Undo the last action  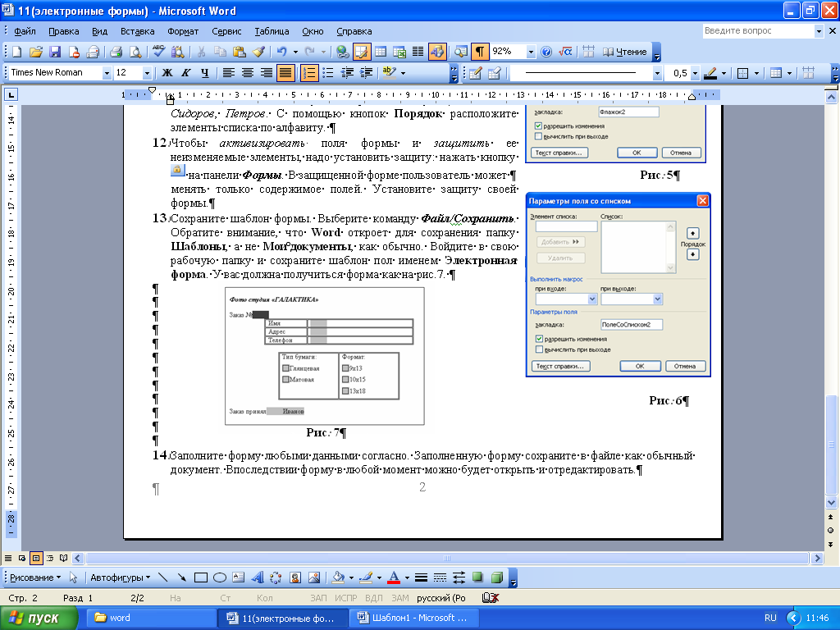(x=282, y=52)
